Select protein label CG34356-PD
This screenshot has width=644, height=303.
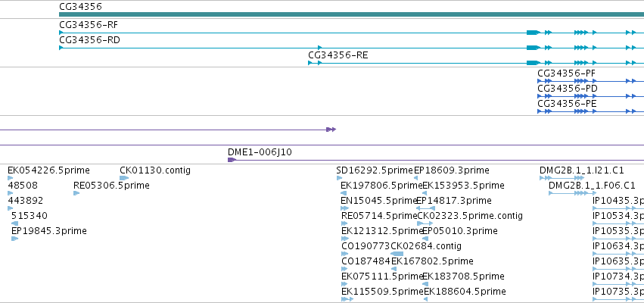[568, 89]
